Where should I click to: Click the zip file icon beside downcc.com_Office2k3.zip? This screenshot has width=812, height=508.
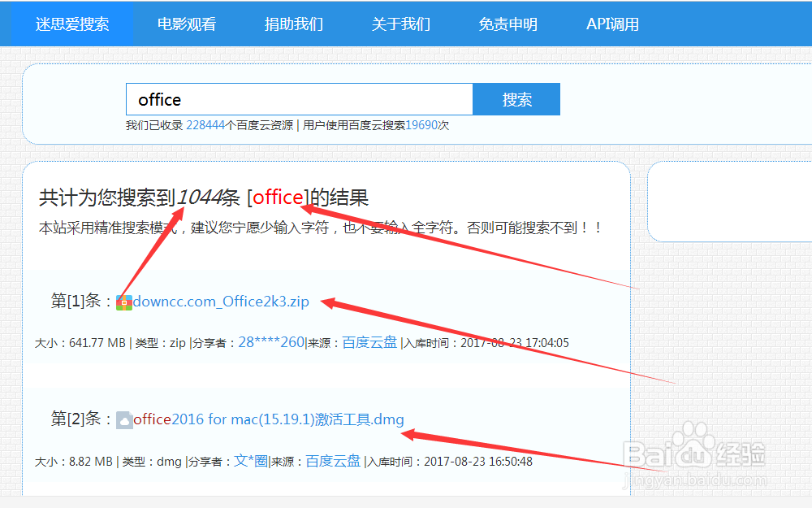point(123,301)
